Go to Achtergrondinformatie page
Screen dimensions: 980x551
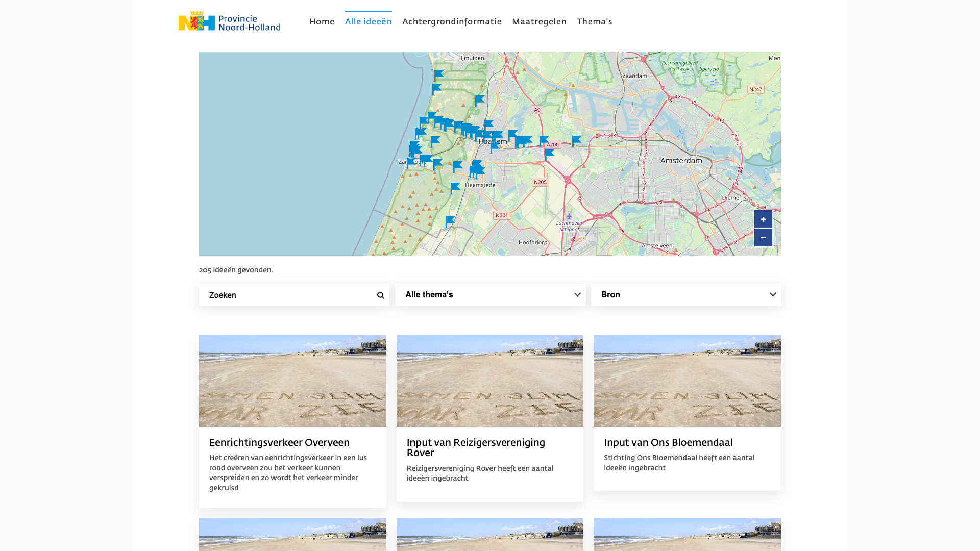pyautogui.click(x=452, y=21)
